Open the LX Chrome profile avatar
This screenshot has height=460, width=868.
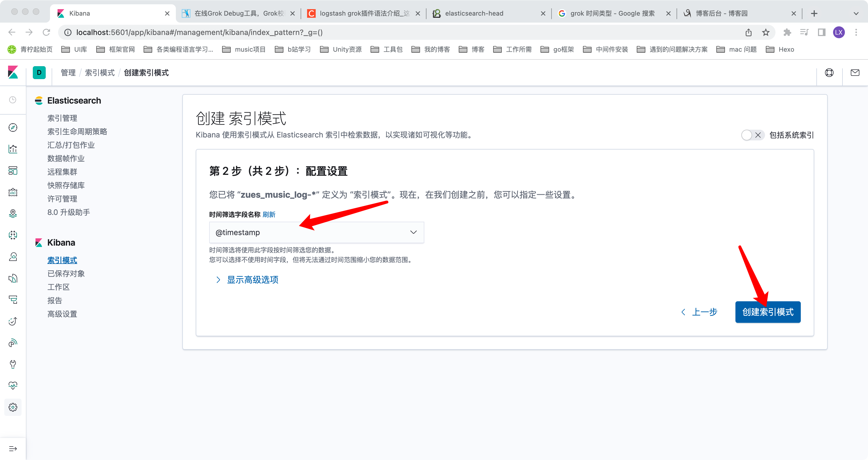coord(839,32)
